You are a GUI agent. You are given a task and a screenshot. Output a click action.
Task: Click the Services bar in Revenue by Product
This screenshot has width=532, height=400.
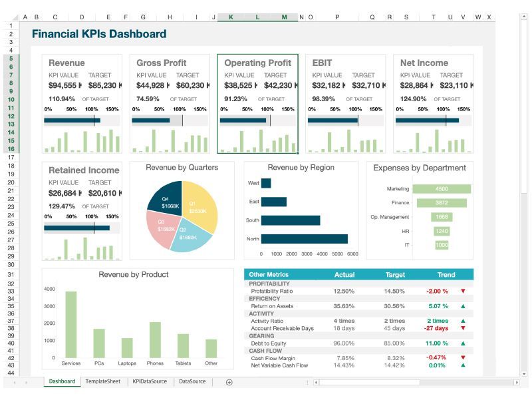click(71, 324)
